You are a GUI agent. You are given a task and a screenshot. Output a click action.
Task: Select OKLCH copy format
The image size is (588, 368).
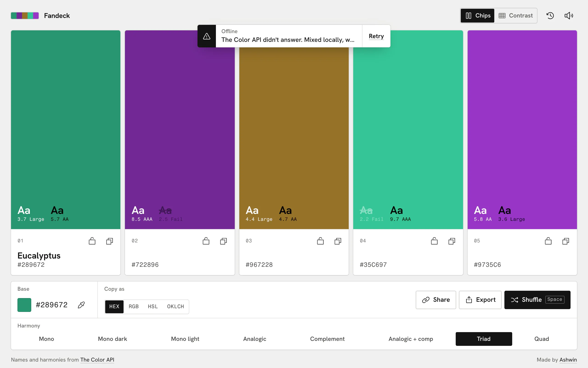tap(175, 306)
